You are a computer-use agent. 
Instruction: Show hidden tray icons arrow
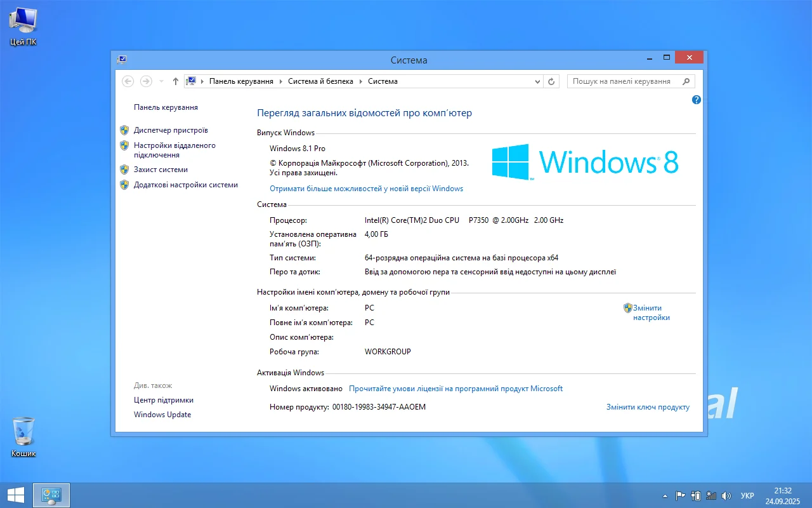(665, 496)
